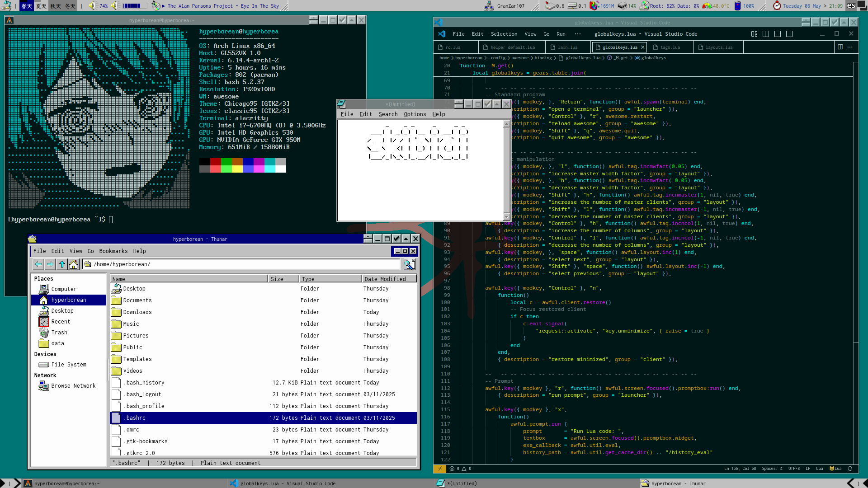Change language mode via Lua status item
This screenshot has height=488, width=868.
(819, 469)
